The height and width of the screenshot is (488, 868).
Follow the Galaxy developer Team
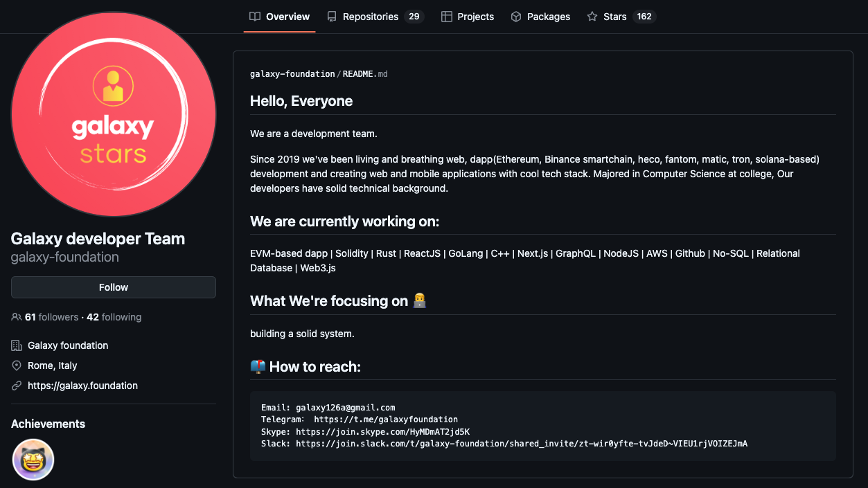[114, 287]
